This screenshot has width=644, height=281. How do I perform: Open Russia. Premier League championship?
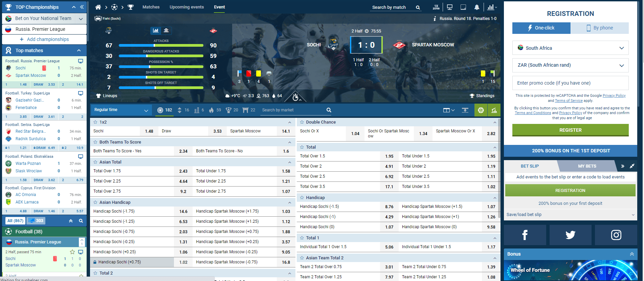click(44, 29)
